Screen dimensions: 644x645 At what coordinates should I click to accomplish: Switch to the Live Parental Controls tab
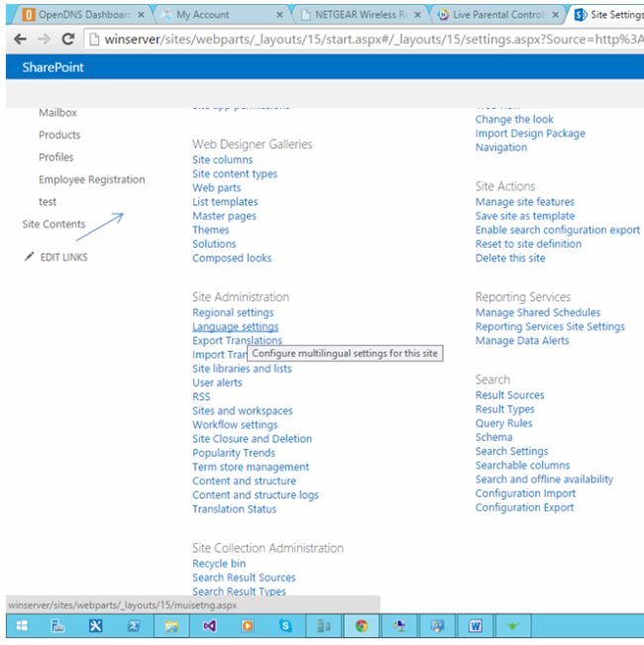click(497, 15)
